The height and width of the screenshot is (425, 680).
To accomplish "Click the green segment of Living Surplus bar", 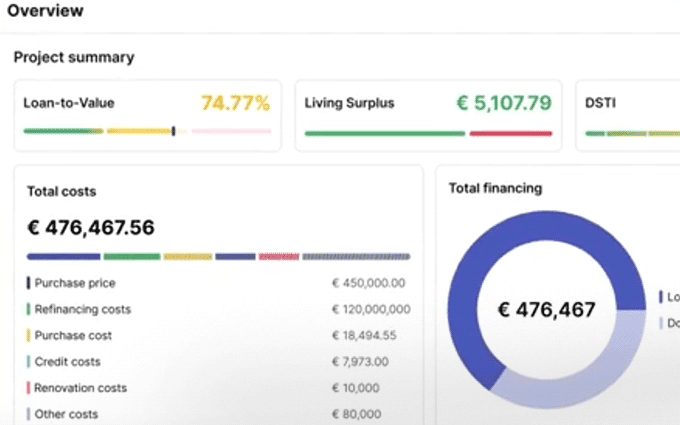I will [x=385, y=134].
